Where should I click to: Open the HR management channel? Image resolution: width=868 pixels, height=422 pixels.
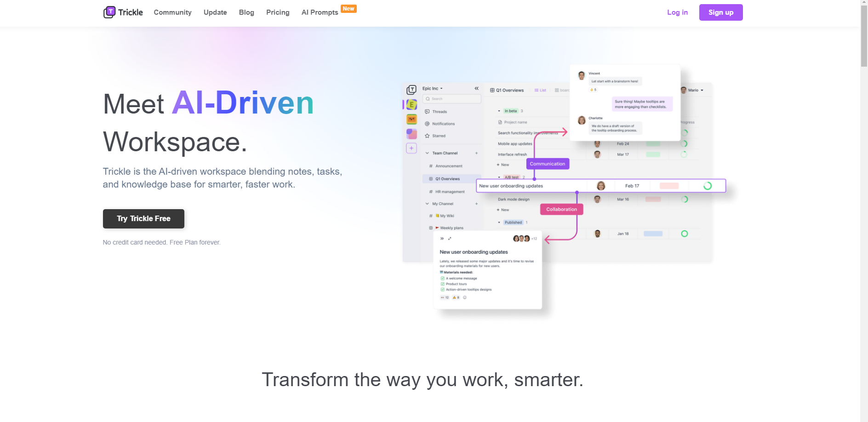point(447,192)
